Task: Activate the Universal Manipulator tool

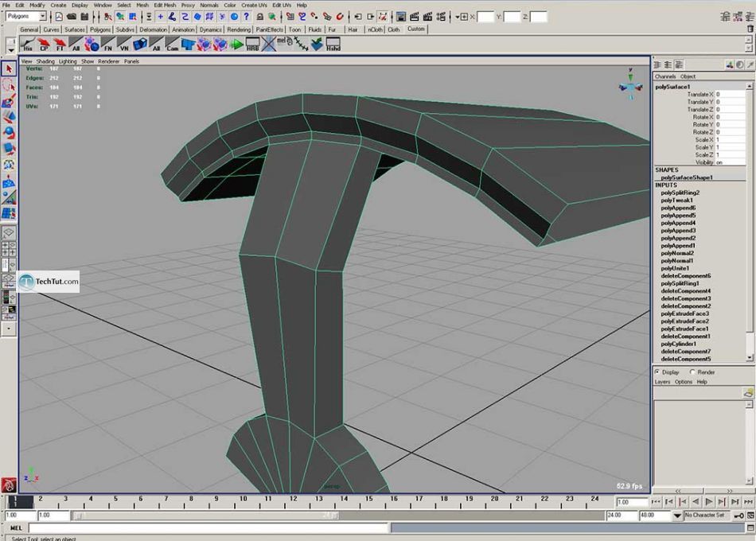Action: [x=9, y=165]
